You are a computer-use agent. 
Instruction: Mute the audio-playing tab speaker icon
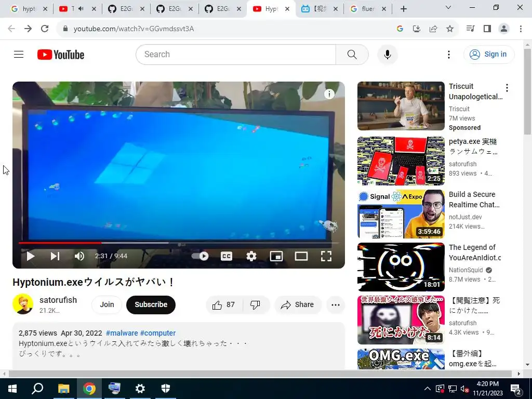click(x=81, y=9)
